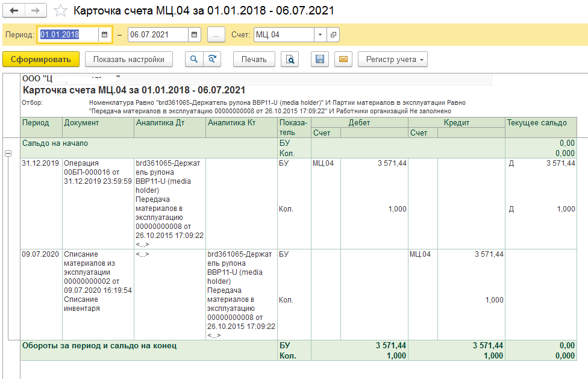Select the Дебет column header

[359, 122]
